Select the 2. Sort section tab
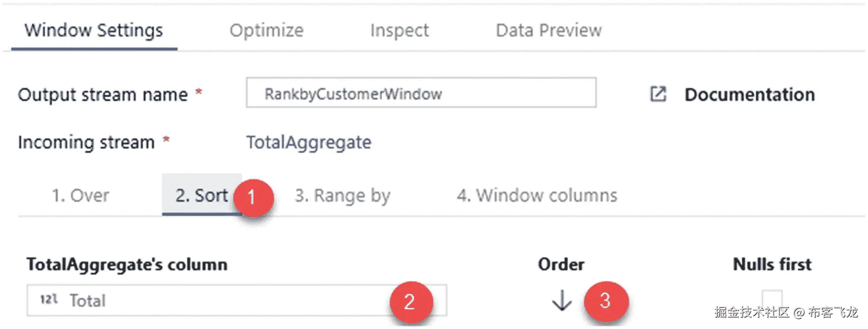Viewport: 868px width, 329px height. click(x=202, y=195)
